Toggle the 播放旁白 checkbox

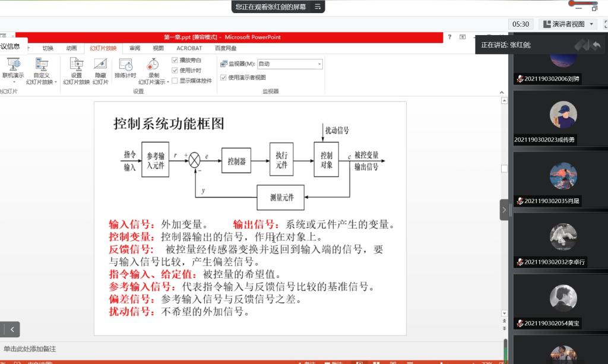[175, 60]
